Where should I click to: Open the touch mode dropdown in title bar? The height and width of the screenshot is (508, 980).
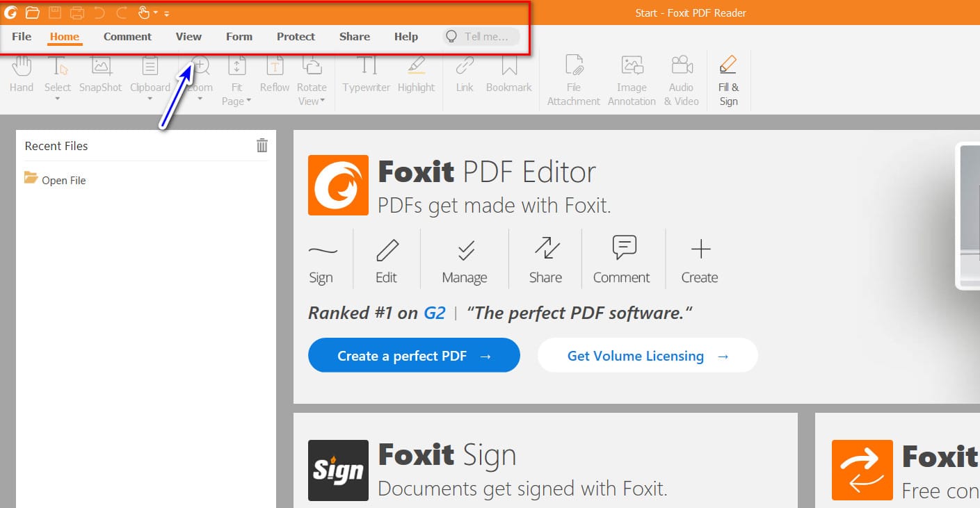coord(155,13)
